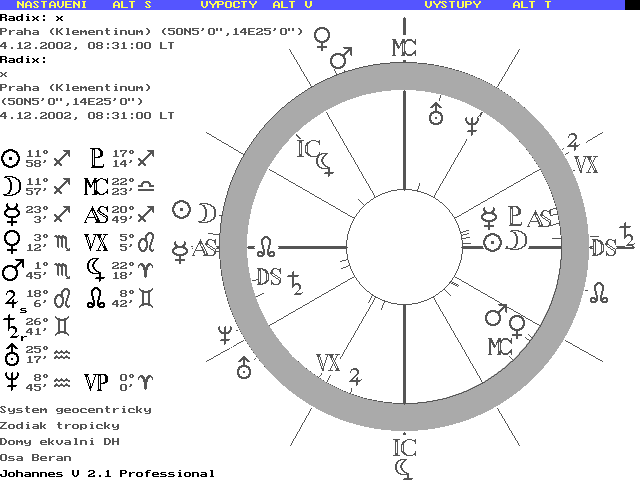Screen dimensions: 640x480
Task: Click the Jupiter symbol in the left position list
Action: (x=11, y=296)
